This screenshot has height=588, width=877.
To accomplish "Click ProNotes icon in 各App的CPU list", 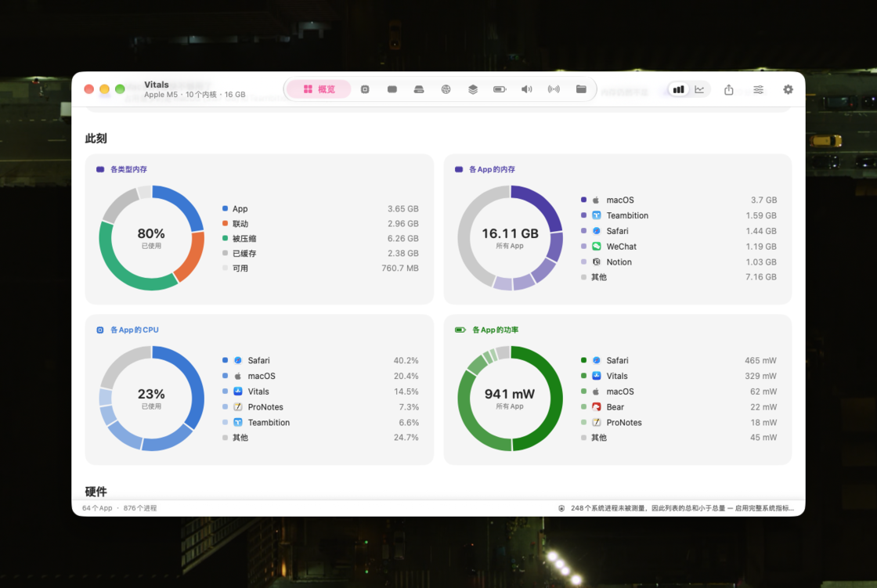I will click(238, 406).
